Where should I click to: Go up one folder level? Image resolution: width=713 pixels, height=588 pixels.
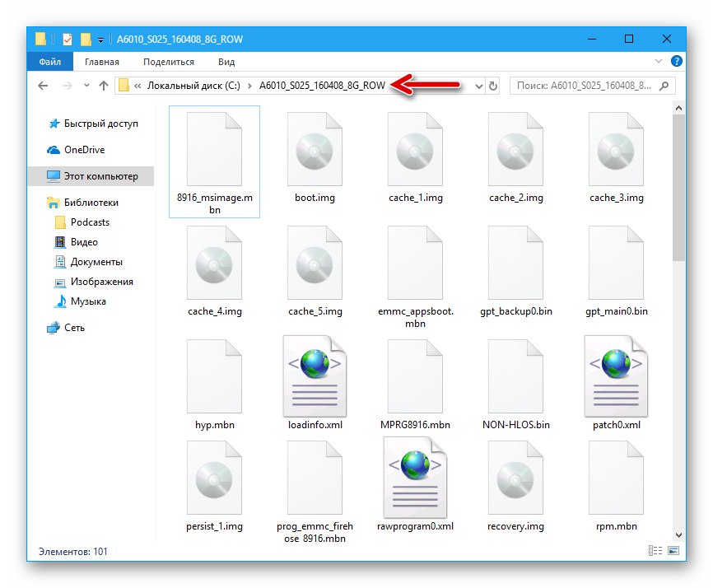(x=104, y=86)
